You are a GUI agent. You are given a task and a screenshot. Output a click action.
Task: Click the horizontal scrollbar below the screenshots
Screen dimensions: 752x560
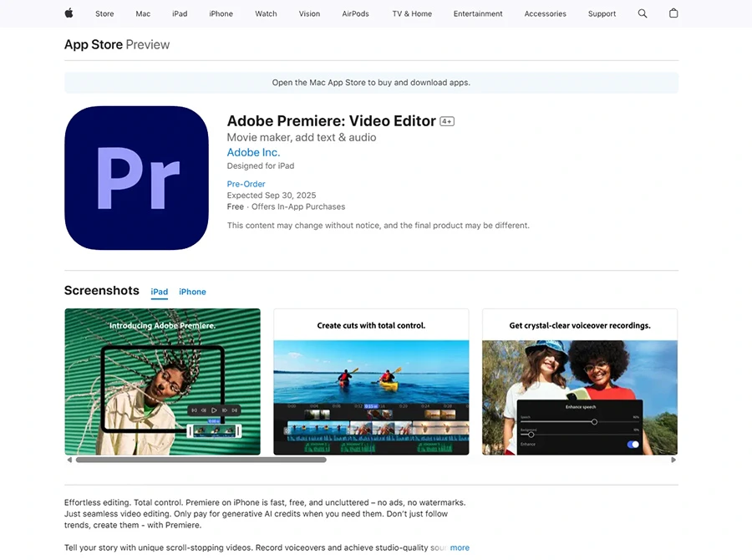coord(201,459)
